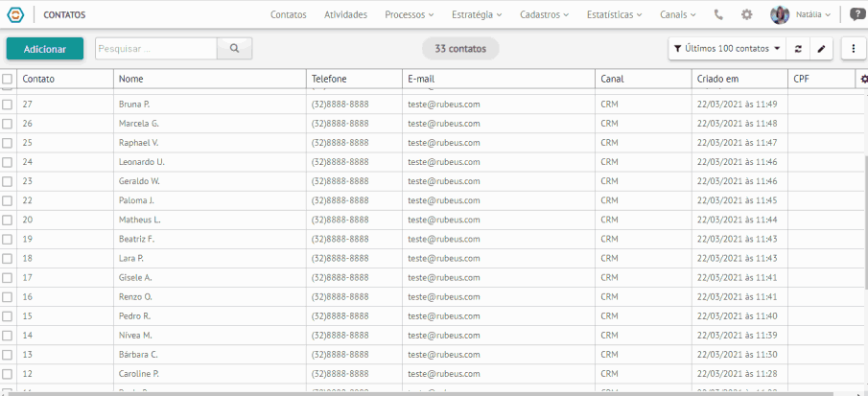Sort by the Nome column header
The image size is (868, 396).
[x=130, y=79]
